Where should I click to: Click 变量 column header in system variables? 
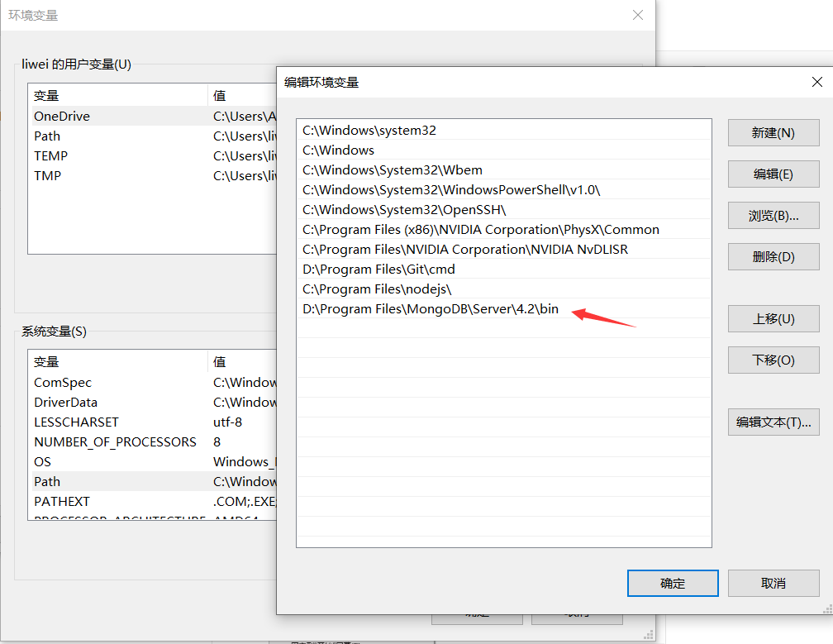(x=117, y=362)
